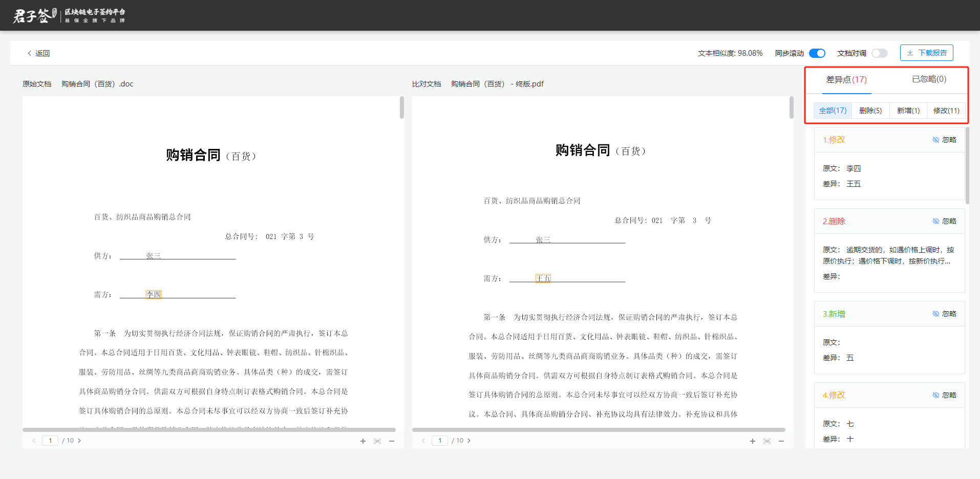
Task: Select the 3.新增 difference card title
Action: point(834,314)
